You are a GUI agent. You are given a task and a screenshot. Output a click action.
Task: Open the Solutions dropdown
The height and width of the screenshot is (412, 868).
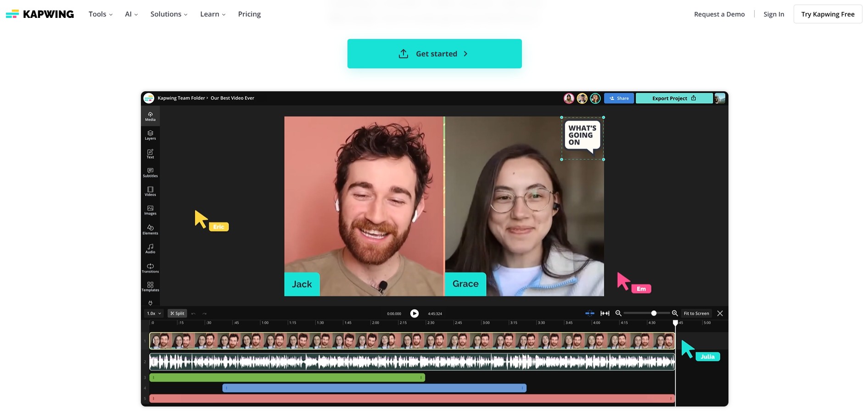pyautogui.click(x=169, y=14)
